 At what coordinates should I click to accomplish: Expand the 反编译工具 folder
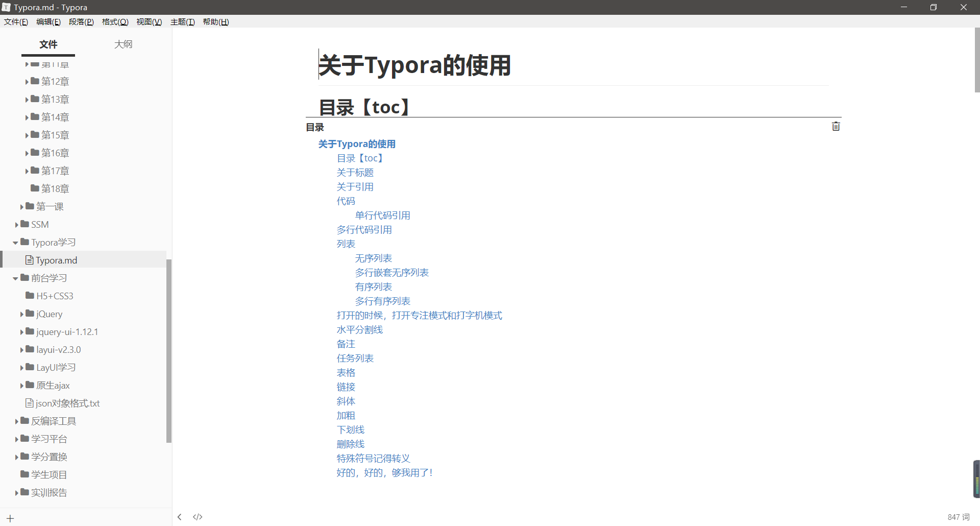tap(17, 421)
